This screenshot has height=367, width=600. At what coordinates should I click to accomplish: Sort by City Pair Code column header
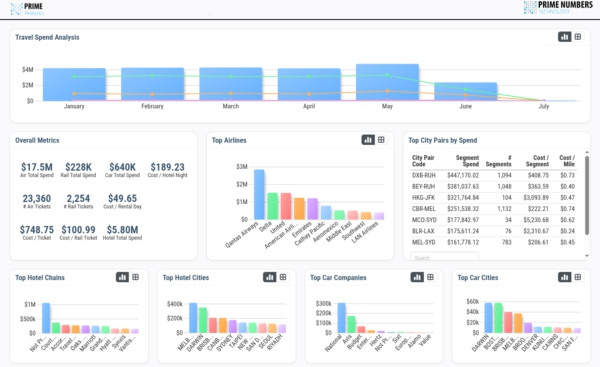pos(423,161)
